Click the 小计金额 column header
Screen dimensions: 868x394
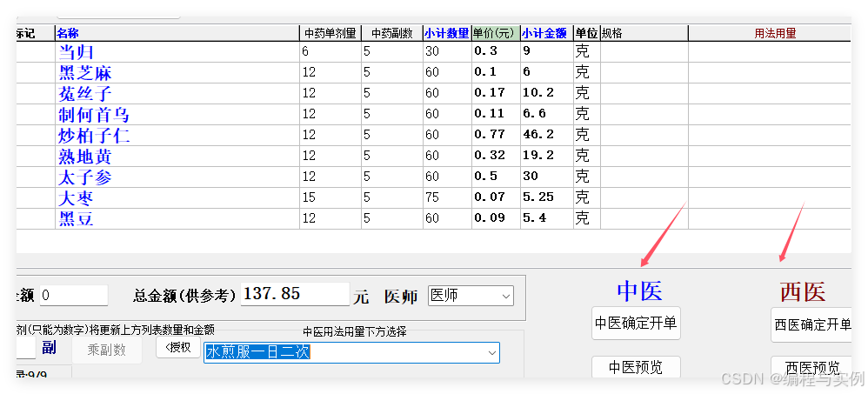[547, 33]
